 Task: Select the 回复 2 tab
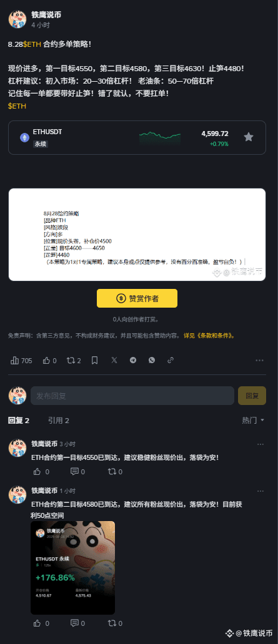(x=19, y=420)
